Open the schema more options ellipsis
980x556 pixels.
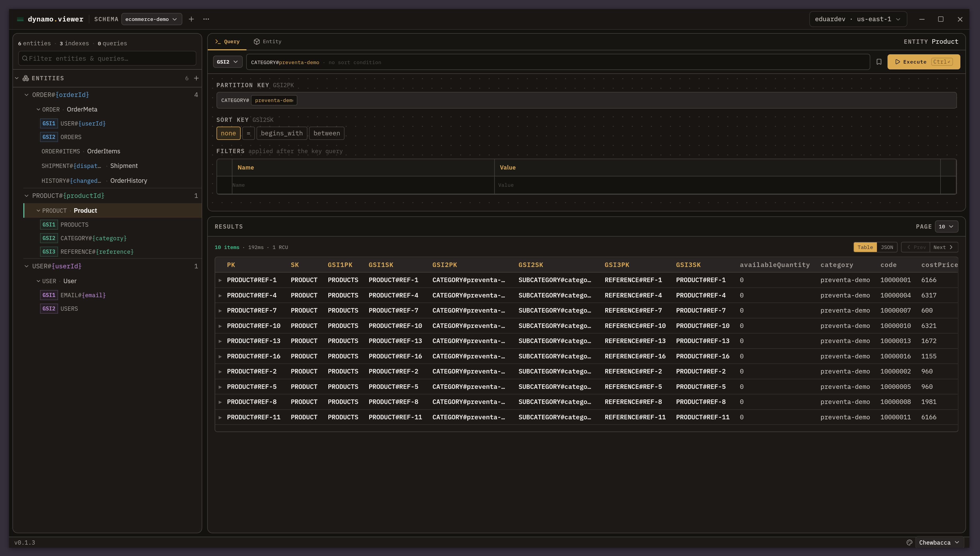click(206, 19)
